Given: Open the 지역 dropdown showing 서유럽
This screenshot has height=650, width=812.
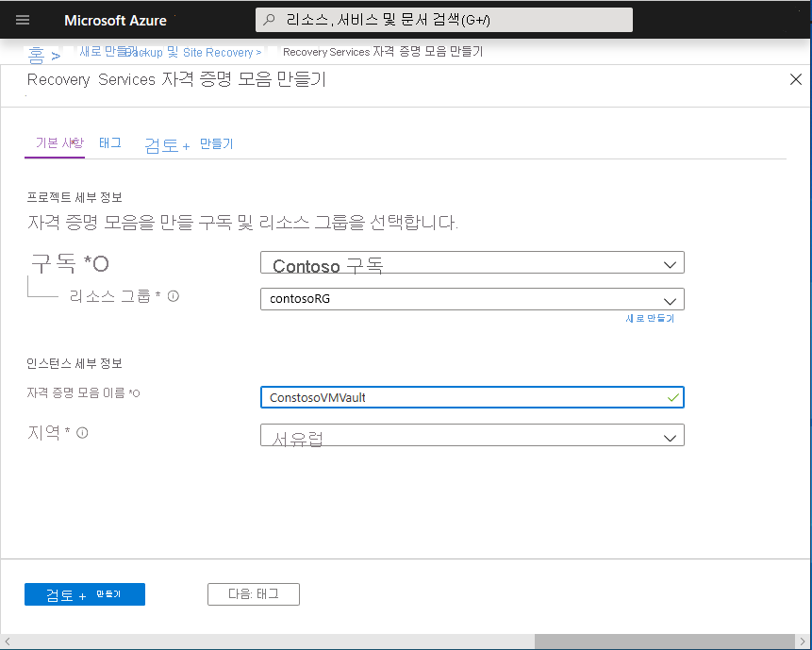Looking at the screenshot, I should coord(472,436).
